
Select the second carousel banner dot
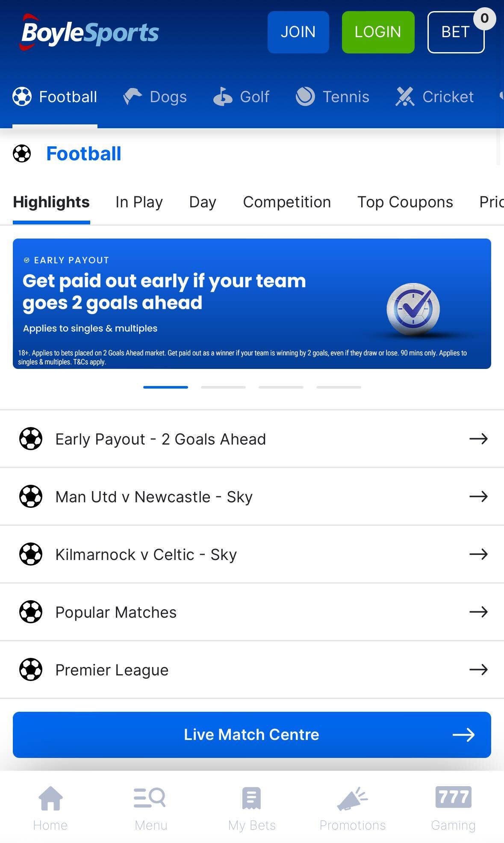[223, 387]
